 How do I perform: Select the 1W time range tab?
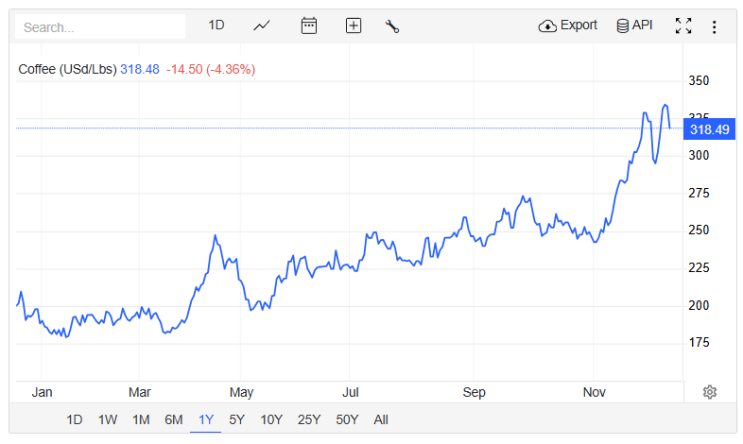point(108,419)
